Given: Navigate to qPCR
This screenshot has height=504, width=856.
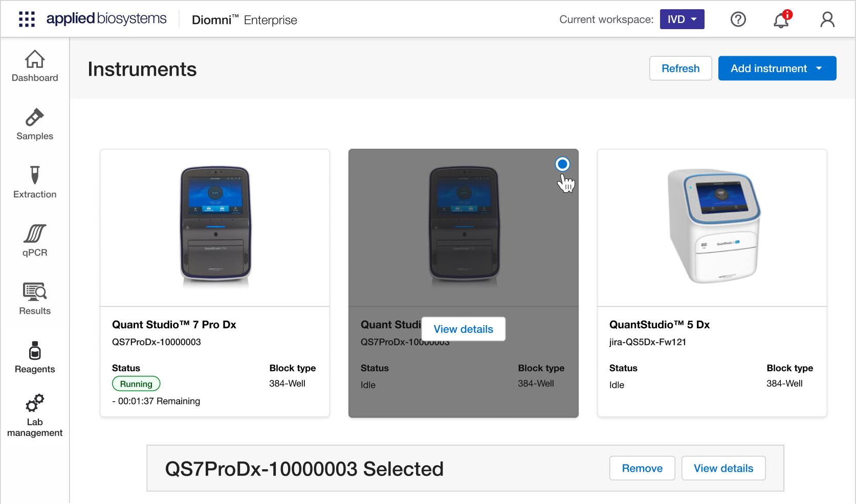Looking at the screenshot, I should [x=35, y=241].
